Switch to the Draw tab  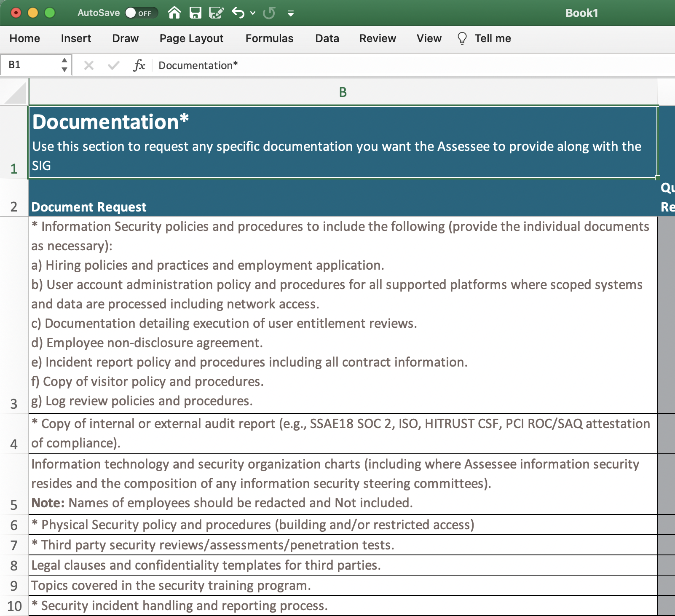(x=126, y=38)
